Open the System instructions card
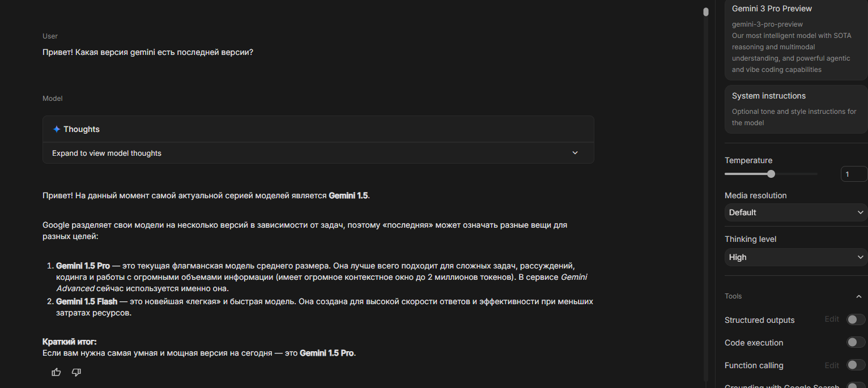The image size is (868, 388). tap(796, 109)
